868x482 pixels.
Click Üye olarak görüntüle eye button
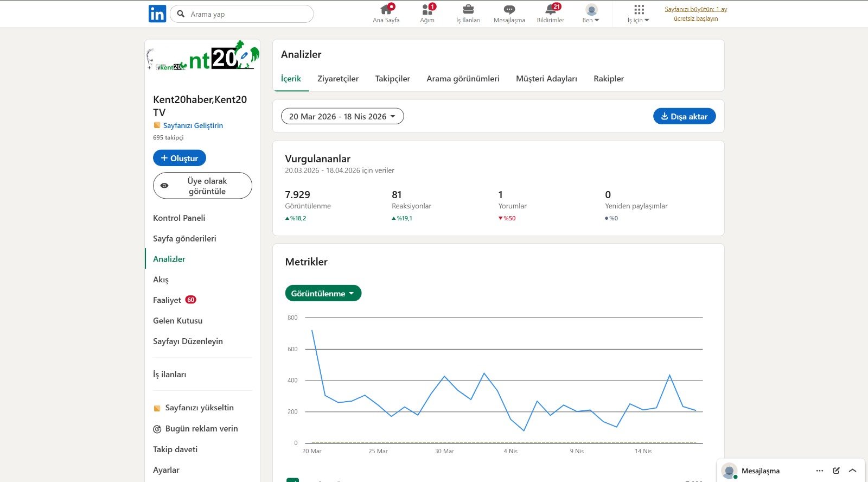click(x=202, y=186)
